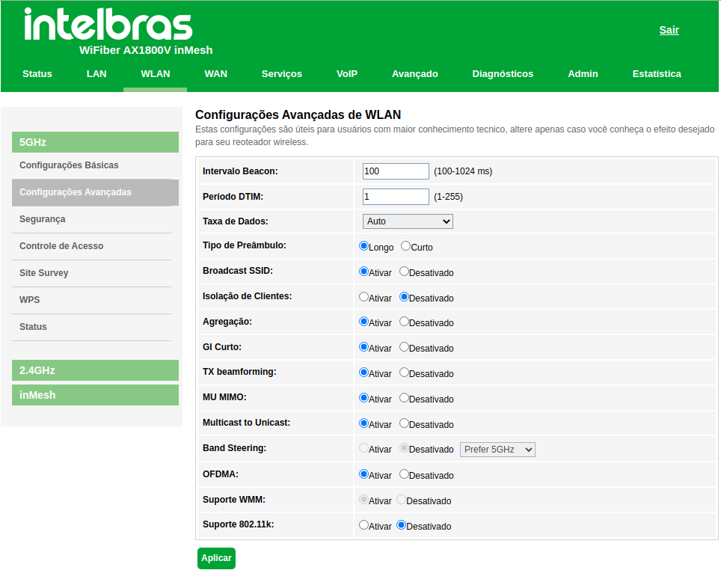Image resolution: width=721 pixels, height=588 pixels.
Task: Open the Prefer 5GHz Band Steering dropdown
Action: (x=497, y=450)
